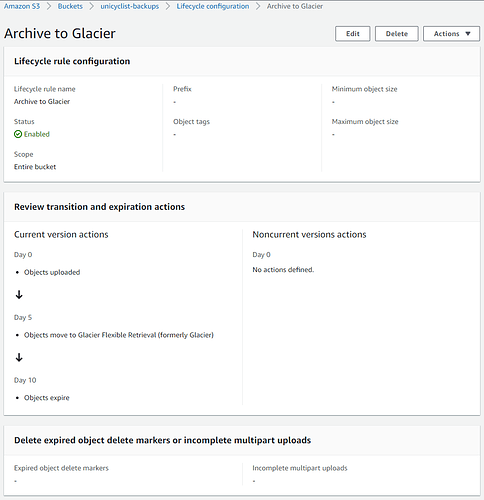Click the Edit button
The width and height of the screenshot is (484, 500).
(x=353, y=34)
